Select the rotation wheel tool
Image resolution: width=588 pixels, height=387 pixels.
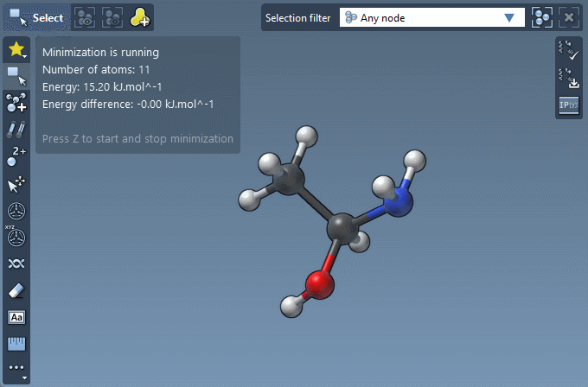point(16,210)
